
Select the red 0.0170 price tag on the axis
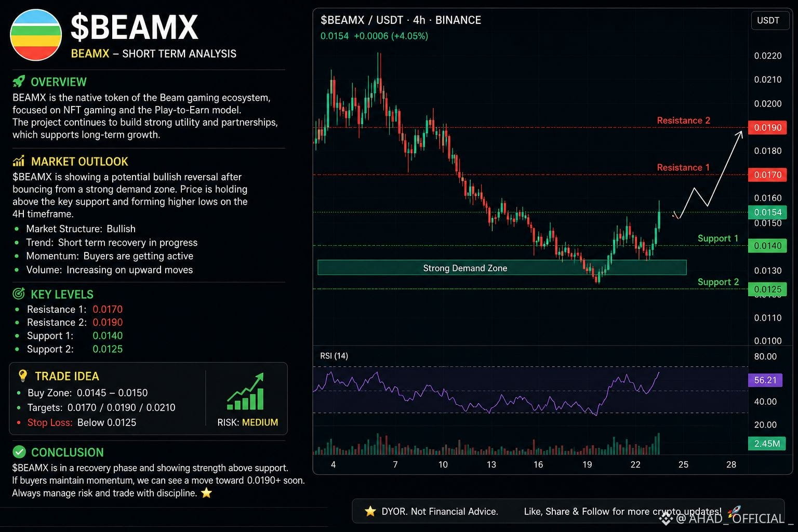(x=767, y=175)
